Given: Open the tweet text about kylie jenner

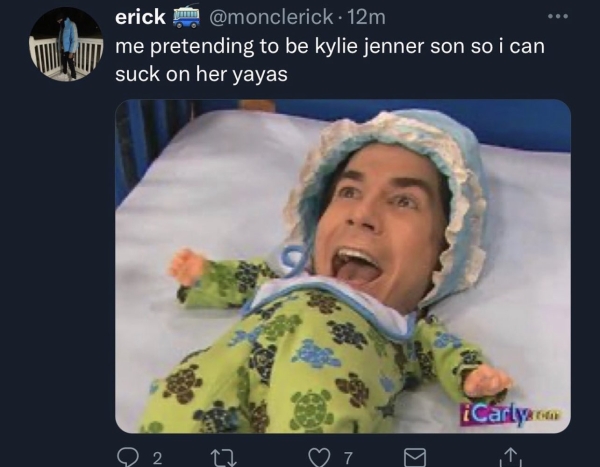Looking at the screenshot, I should pos(329,60).
